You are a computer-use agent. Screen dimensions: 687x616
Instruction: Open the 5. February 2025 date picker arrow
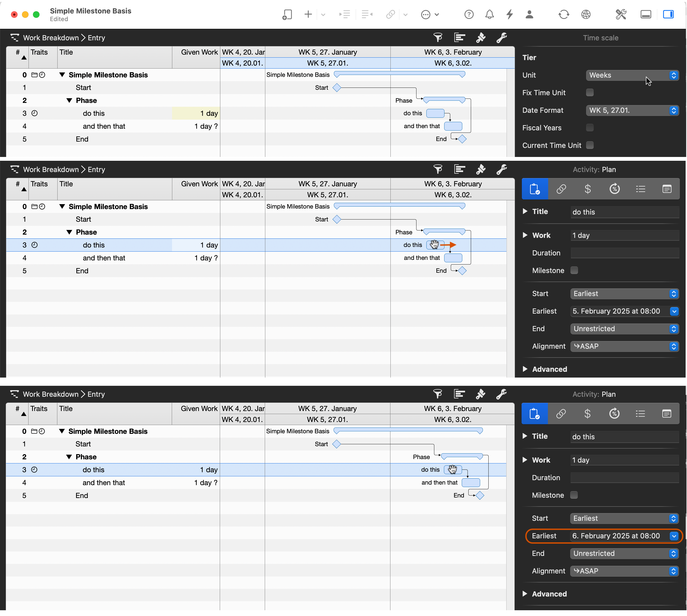[674, 311]
